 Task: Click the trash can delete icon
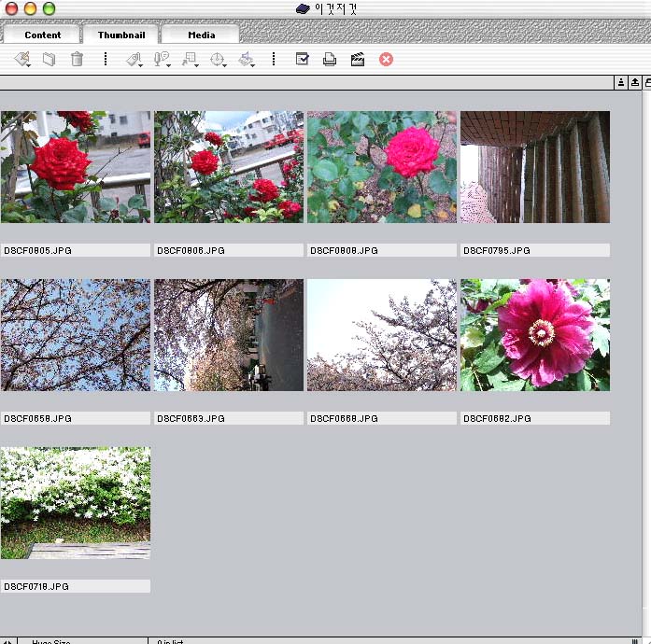[x=78, y=60]
